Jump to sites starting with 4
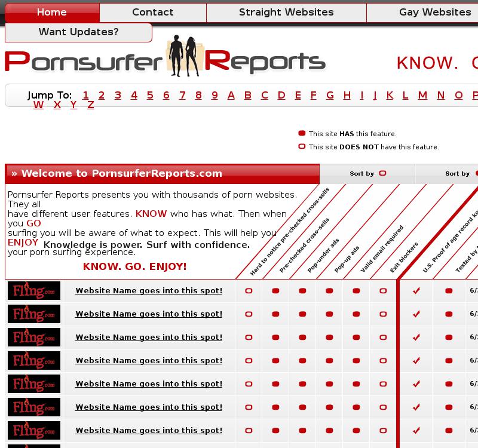 coord(134,96)
